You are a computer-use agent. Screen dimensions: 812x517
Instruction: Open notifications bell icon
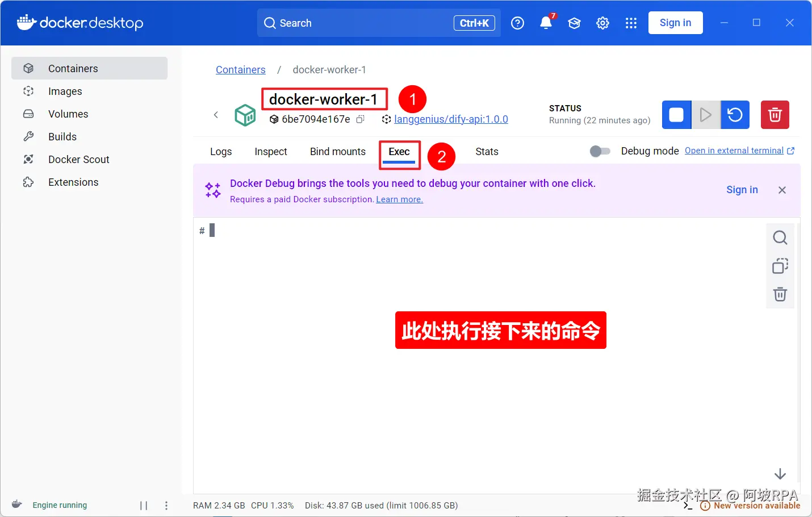pos(546,23)
